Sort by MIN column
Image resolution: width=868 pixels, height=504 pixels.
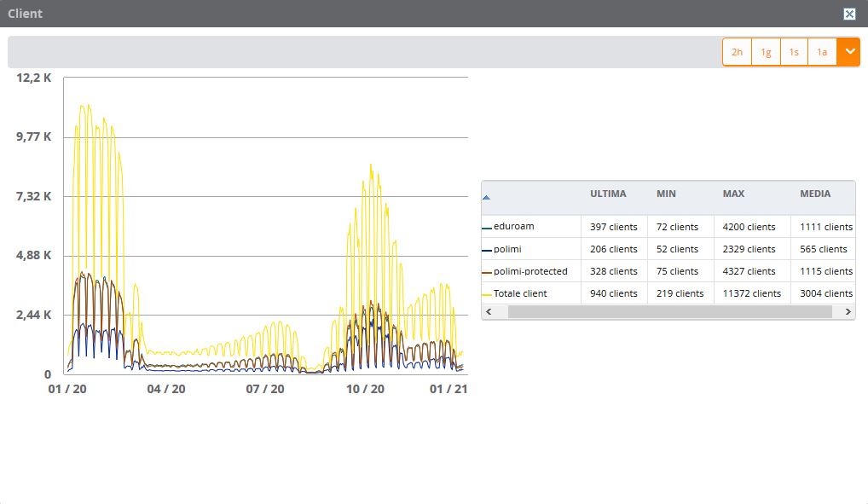point(666,194)
